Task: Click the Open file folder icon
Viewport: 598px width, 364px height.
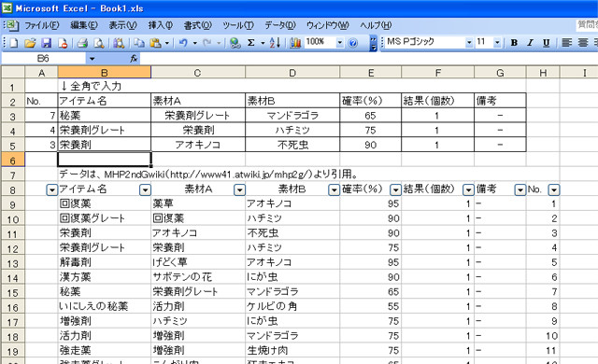Action: (30, 43)
